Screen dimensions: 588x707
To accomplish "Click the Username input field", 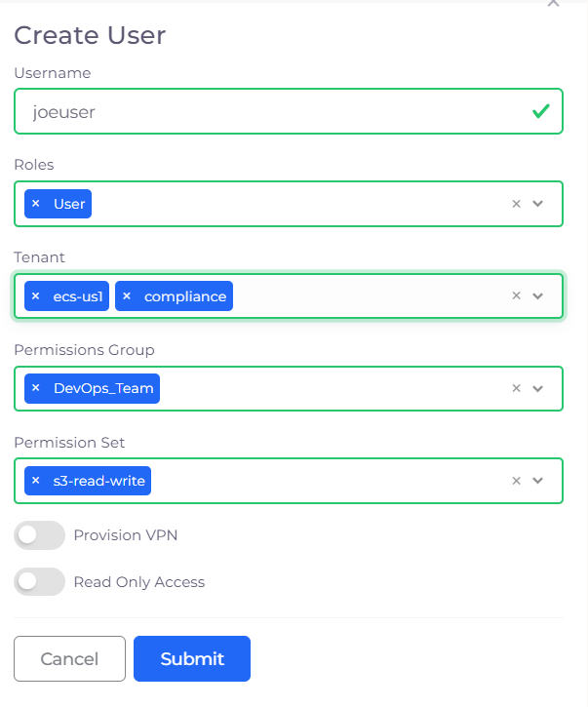I will [273, 112].
